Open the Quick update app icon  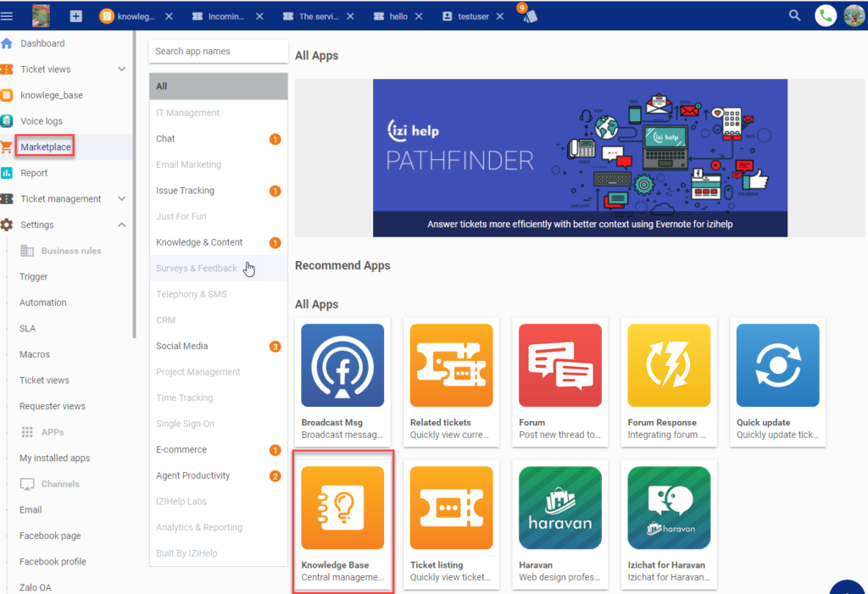pos(778,365)
